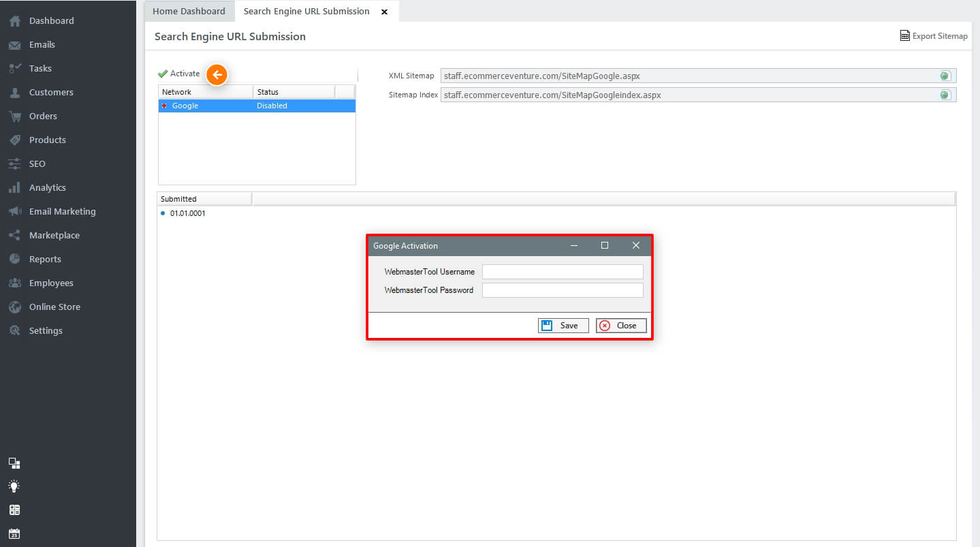Click the Activate button
This screenshot has height=547, width=980.
(x=179, y=74)
